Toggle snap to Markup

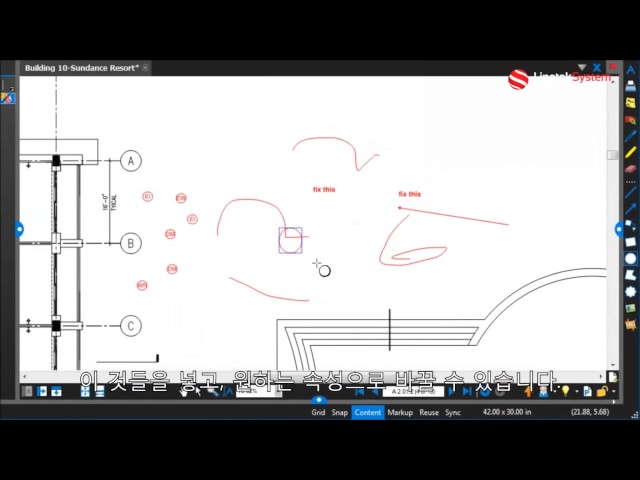tap(400, 412)
